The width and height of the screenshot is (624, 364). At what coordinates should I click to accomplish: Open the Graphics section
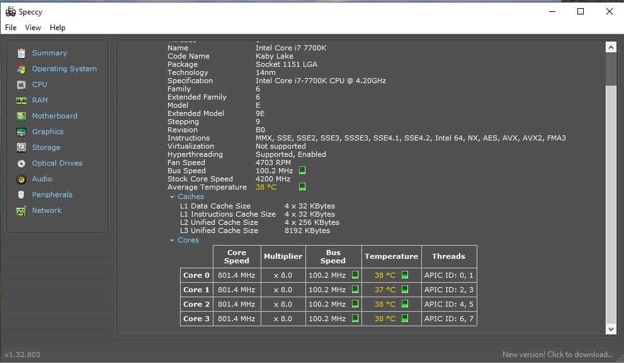tap(48, 132)
